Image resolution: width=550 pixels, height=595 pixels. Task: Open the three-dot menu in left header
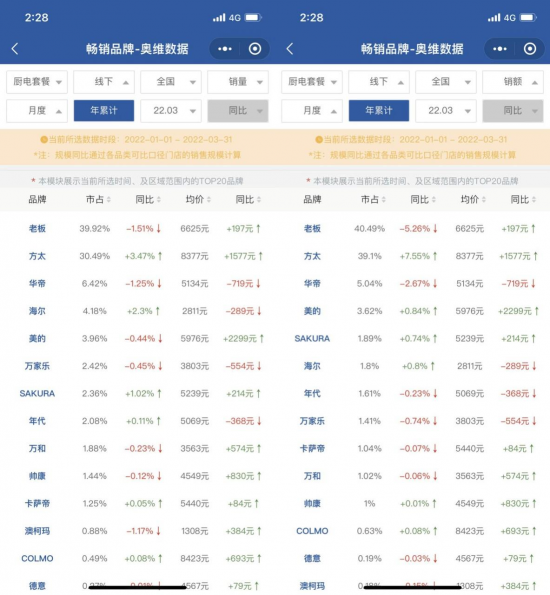pos(225,49)
